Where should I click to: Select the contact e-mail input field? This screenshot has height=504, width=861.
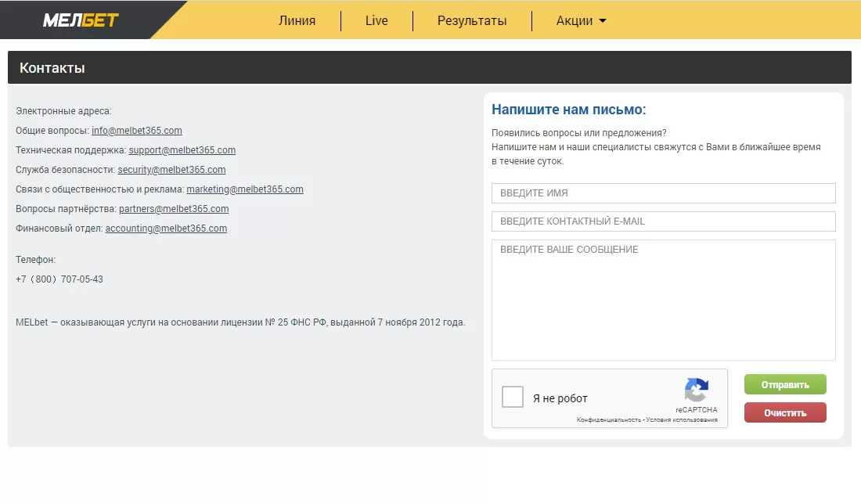[663, 221]
